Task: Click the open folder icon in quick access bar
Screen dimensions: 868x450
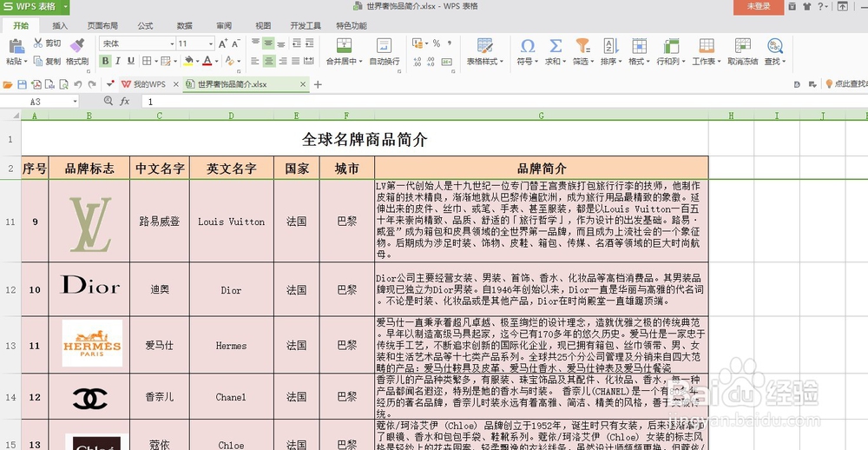Action: (x=8, y=85)
